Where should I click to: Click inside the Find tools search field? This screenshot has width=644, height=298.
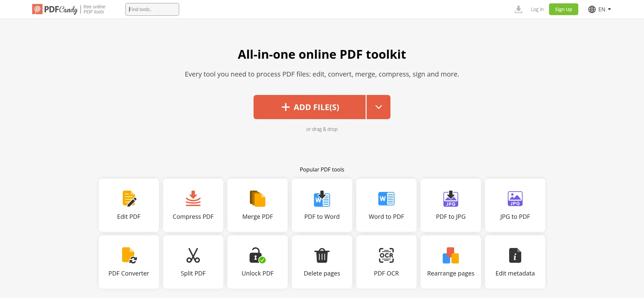tap(152, 9)
